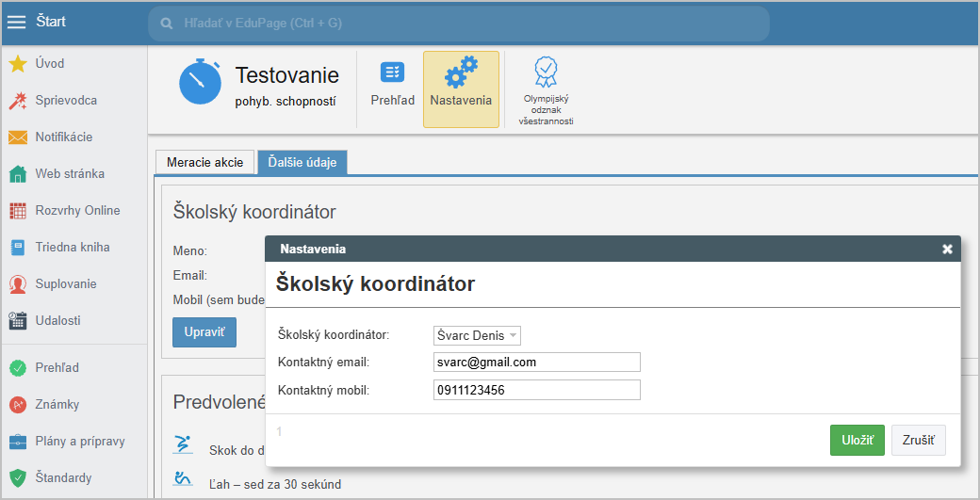Image resolution: width=980 pixels, height=500 pixels.
Task: Click Zrušiť to cancel dialog
Action: pos(918,440)
